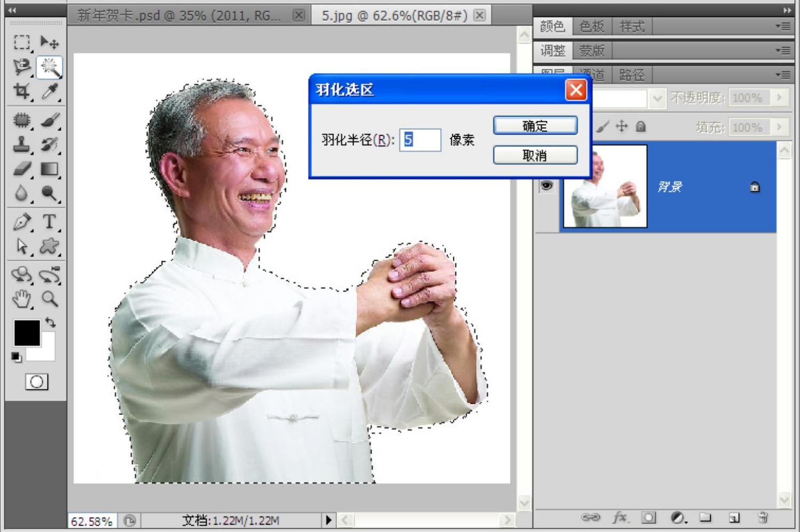This screenshot has height=532, width=800.
Task: Switch to the 新年贺卡.psd document tab
Action: (179, 15)
